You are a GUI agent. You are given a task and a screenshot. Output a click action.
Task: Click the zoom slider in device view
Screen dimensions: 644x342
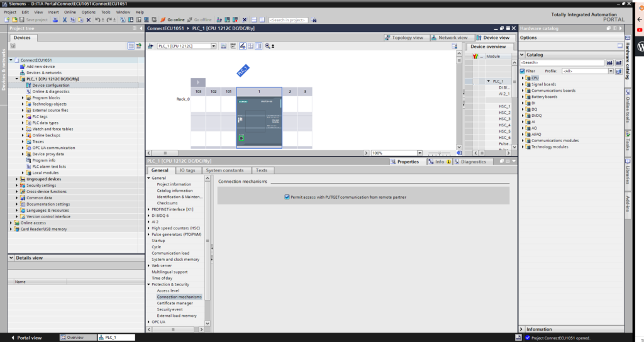439,153
